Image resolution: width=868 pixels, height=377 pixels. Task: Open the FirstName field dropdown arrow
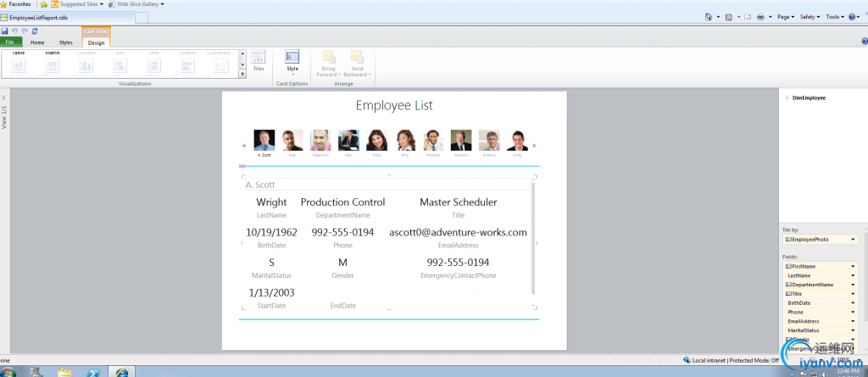[853, 266]
